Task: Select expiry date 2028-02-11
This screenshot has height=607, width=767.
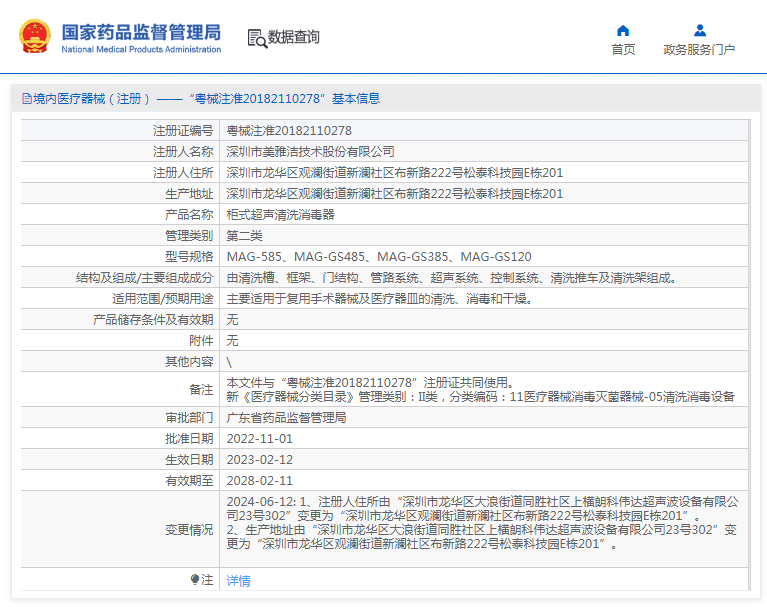Action: 259,481
